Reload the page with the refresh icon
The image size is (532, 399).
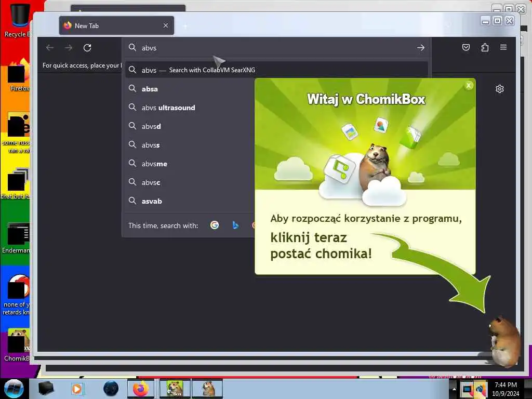pyautogui.click(x=87, y=48)
